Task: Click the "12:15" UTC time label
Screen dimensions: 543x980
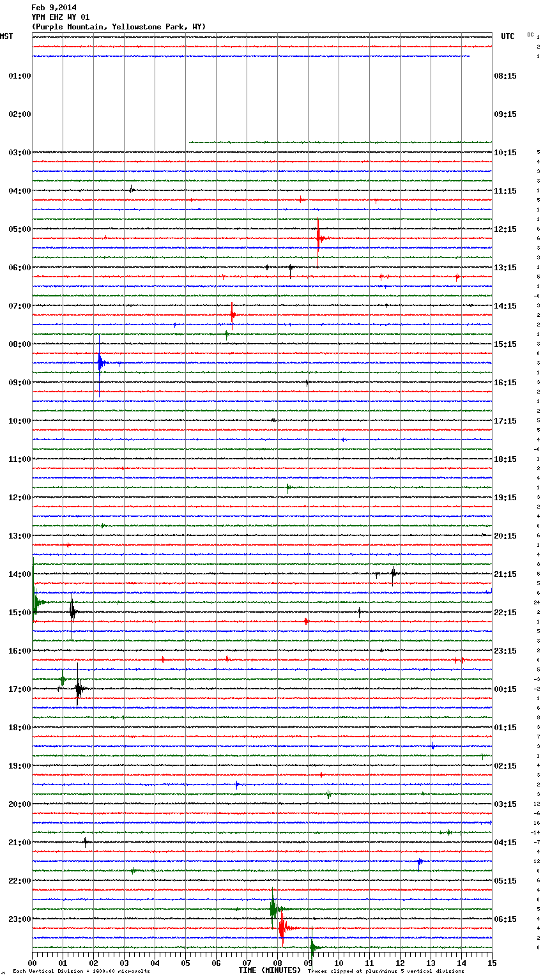Action: click(505, 229)
